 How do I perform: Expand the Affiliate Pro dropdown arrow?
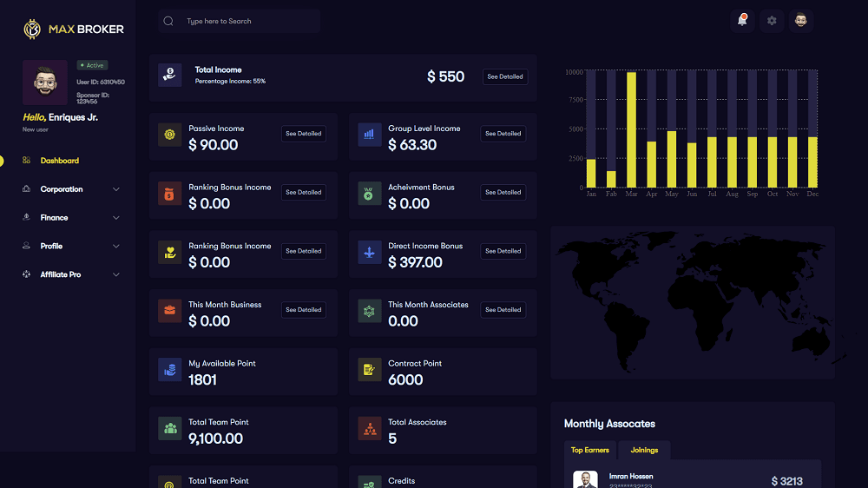point(116,274)
